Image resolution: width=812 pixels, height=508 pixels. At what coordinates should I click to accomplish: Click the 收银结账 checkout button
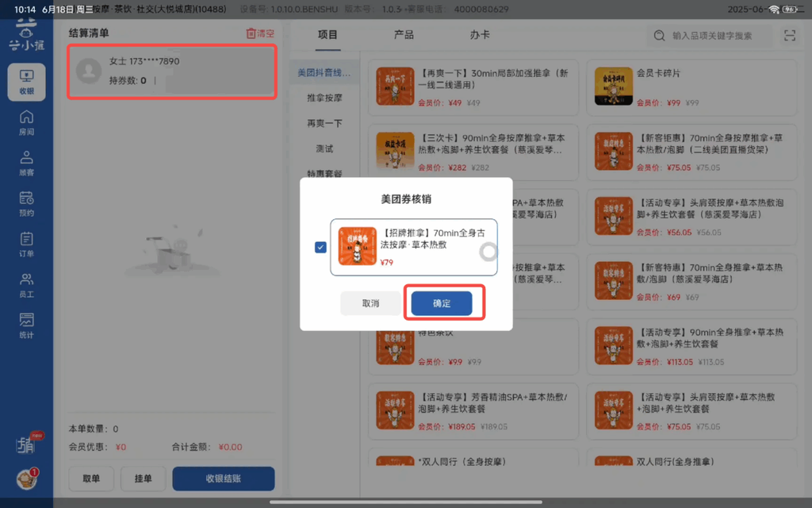[223, 479]
